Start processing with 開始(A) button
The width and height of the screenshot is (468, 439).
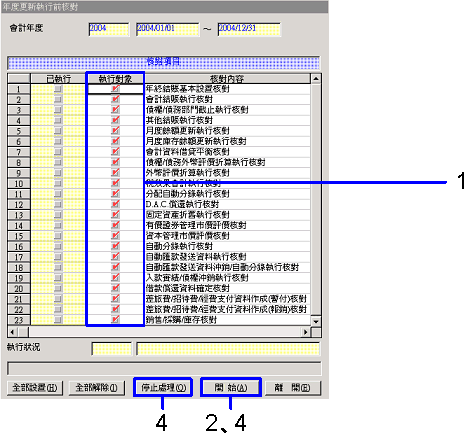coord(231,388)
